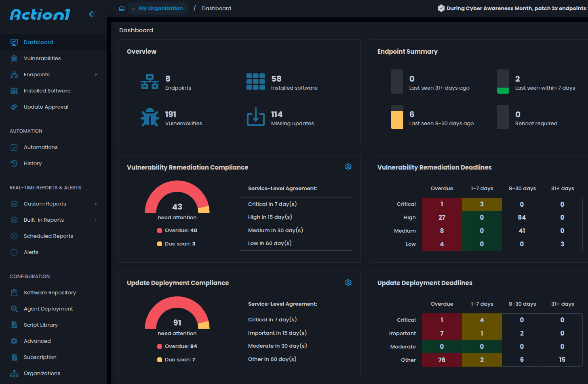This screenshot has width=588, height=384.
Task: Collapse the sidebar with the double chevron
Action: pos(92,14)
